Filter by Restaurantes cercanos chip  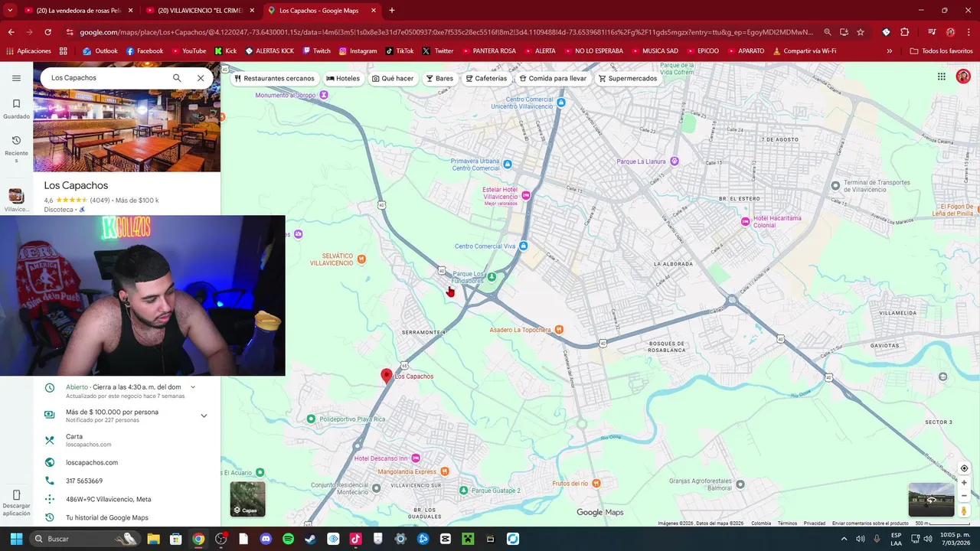[274, 78]
